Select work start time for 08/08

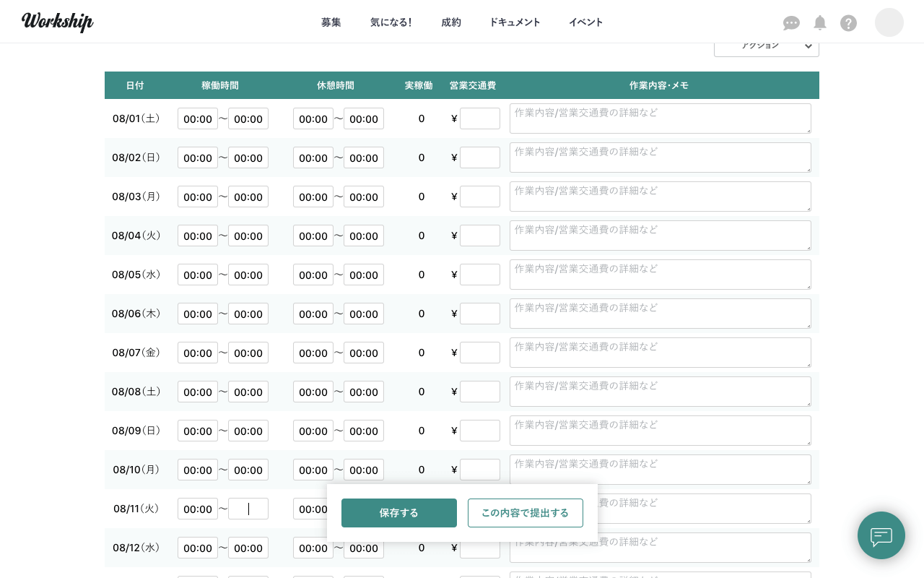click(198, 392)
